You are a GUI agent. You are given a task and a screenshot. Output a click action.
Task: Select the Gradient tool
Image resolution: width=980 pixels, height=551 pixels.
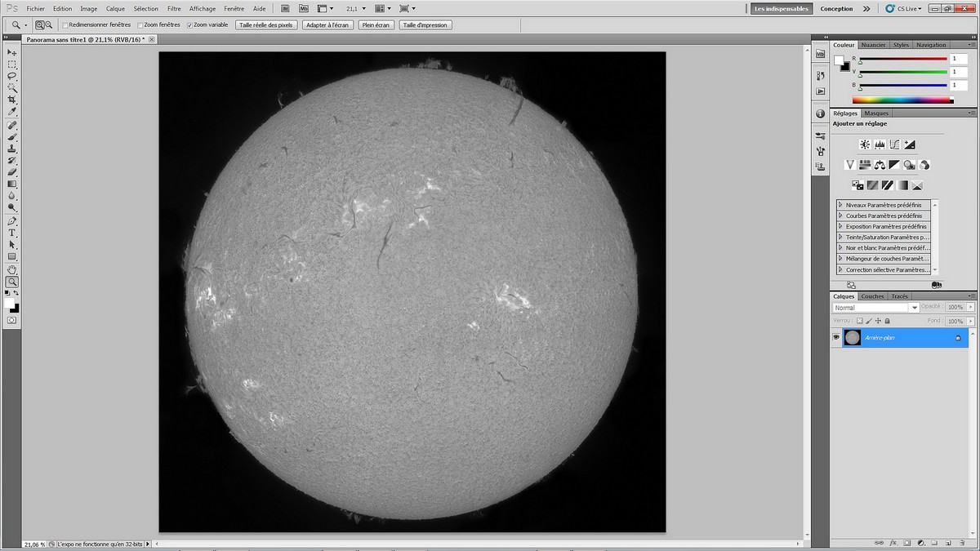click(12, 184)
